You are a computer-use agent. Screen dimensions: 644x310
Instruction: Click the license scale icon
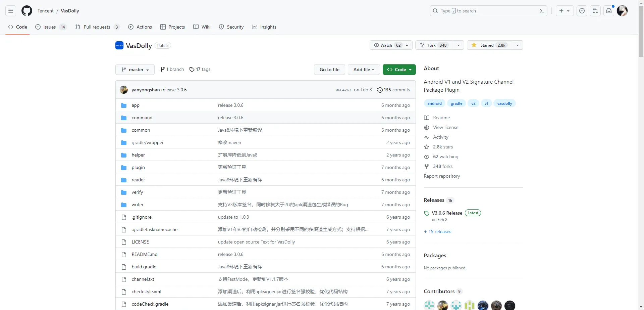click(x=427, y=128)
